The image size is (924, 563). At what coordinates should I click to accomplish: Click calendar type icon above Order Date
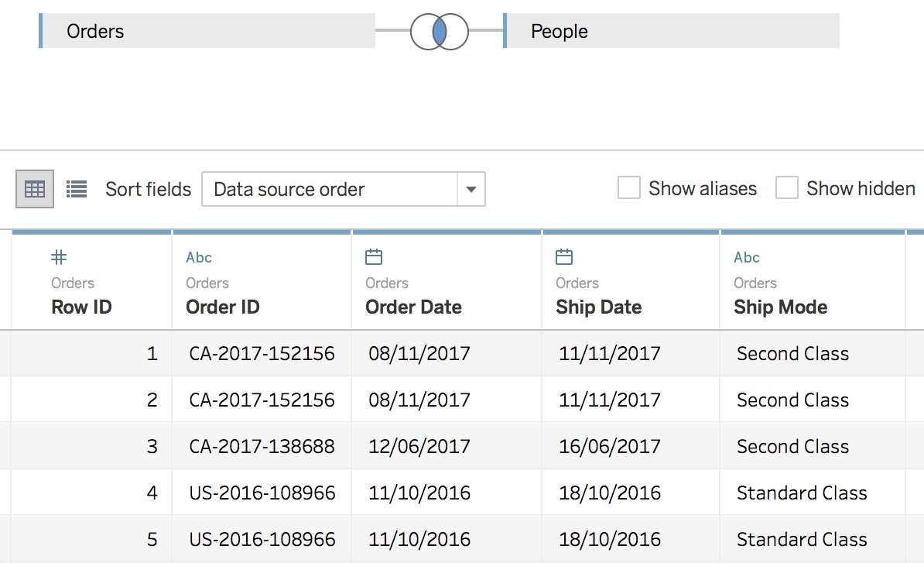(374, 257)
